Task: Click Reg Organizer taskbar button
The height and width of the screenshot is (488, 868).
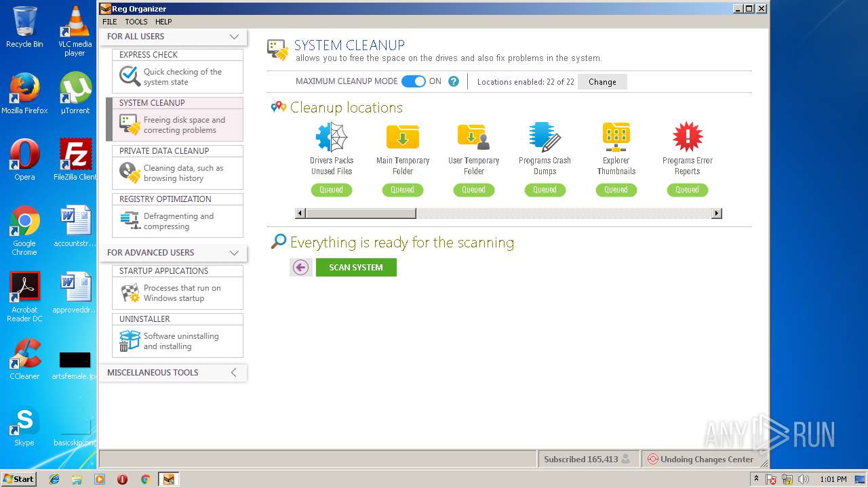Action: pos(168,479)
